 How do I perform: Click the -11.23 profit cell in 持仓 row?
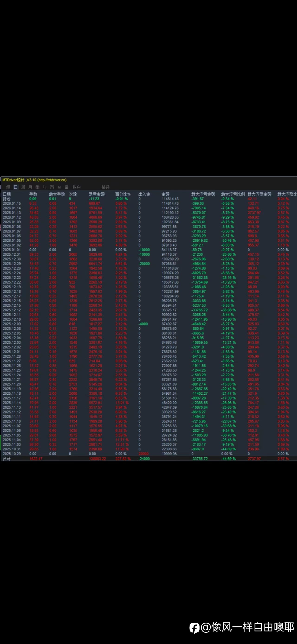[94, 199]
